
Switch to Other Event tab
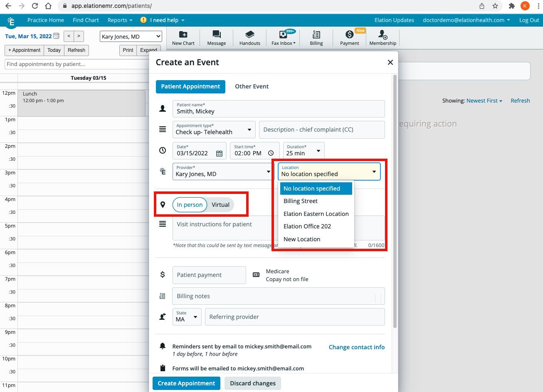point(252,86)
